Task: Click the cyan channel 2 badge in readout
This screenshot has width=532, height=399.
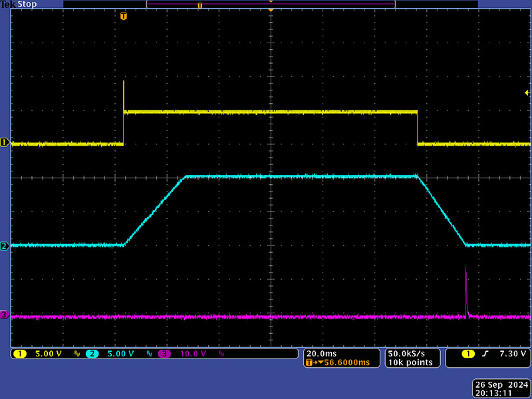Action: 92,354
